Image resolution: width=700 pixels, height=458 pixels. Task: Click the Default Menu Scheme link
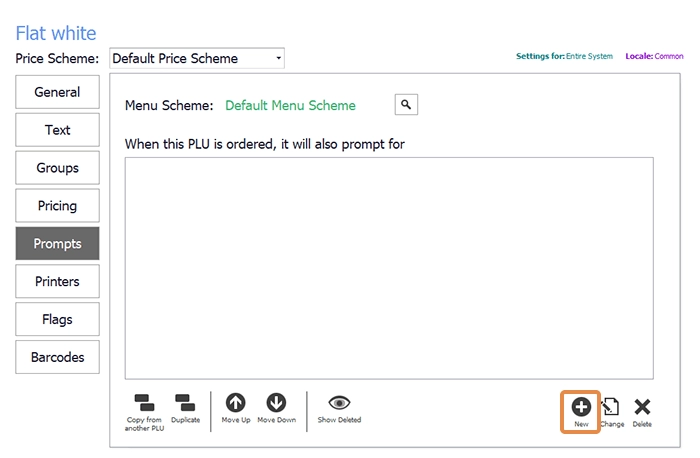click(x=290, y=105)
